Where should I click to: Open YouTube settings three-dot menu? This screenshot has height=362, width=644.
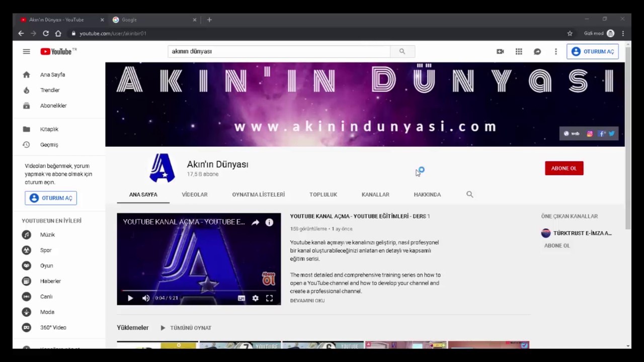(555, 51)
